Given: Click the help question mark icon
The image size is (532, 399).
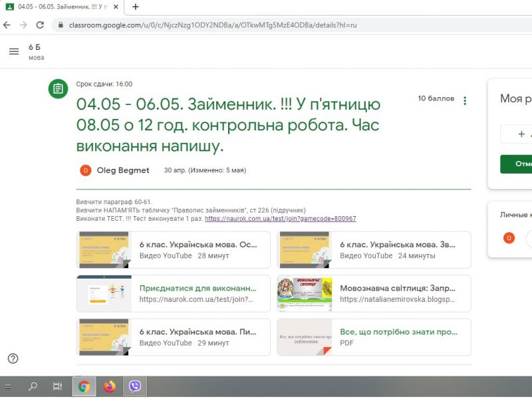Looking at the screenshot, I should pyautogui.click(x=13, y=358).
